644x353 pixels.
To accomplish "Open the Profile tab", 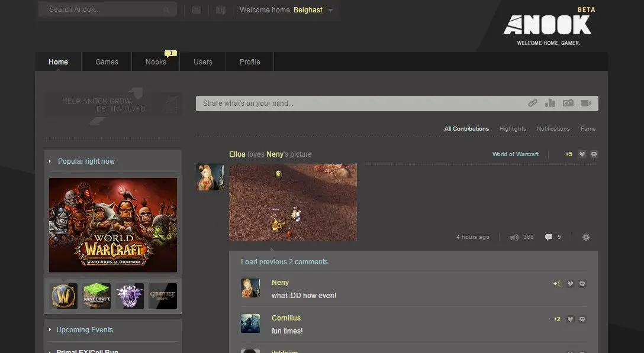I will [x=250, y=61].
